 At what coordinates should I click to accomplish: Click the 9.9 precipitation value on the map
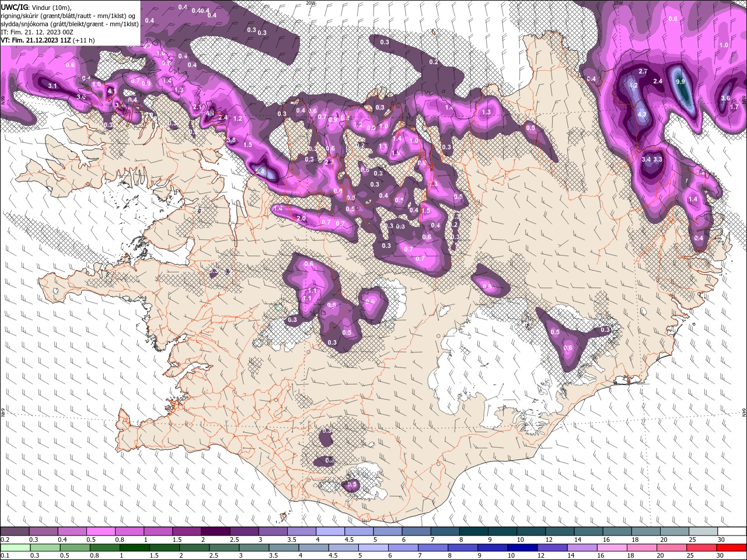click(x=680, y=82)
